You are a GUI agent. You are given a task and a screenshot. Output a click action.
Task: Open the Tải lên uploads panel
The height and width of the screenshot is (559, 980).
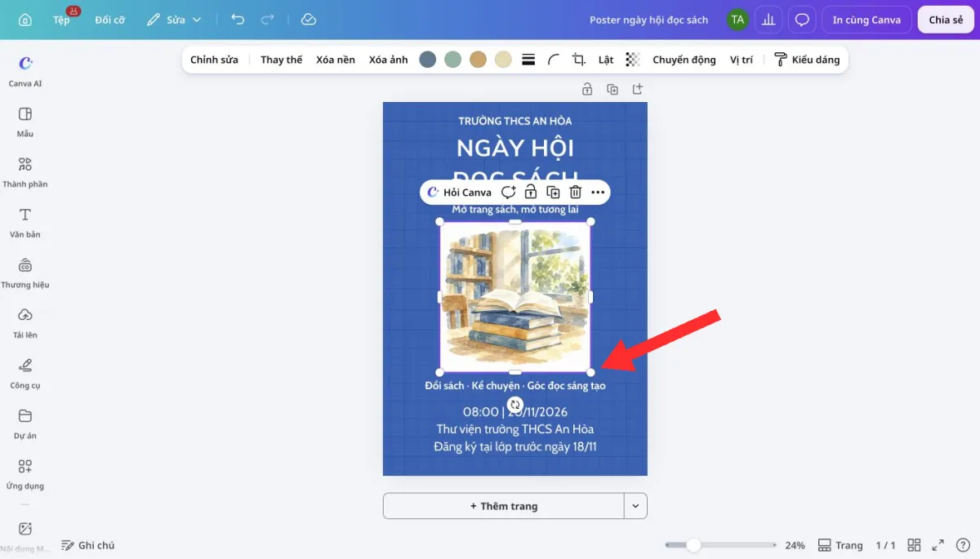(x=25, y=323)
